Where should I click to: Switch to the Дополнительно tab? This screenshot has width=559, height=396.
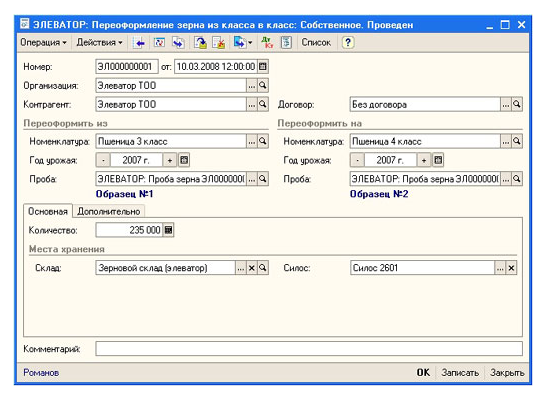point(109,211)
